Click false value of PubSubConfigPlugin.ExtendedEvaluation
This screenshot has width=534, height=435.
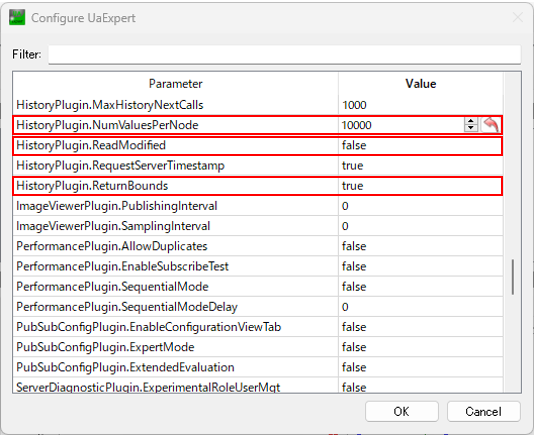[x=354, y=367]
